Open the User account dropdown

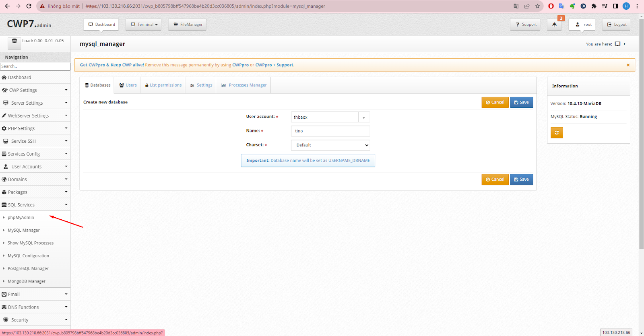tap(330, 117)
